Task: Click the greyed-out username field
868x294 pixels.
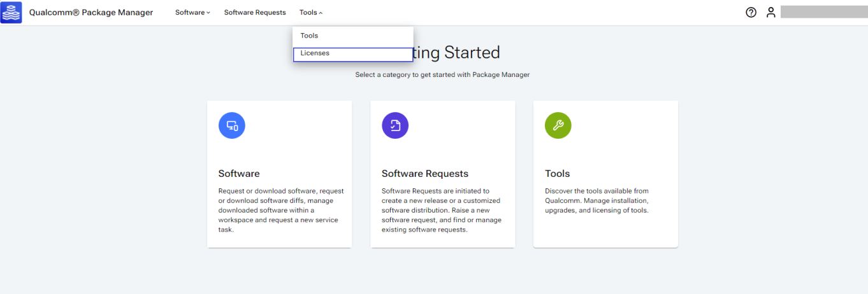Action: (823, 13)
